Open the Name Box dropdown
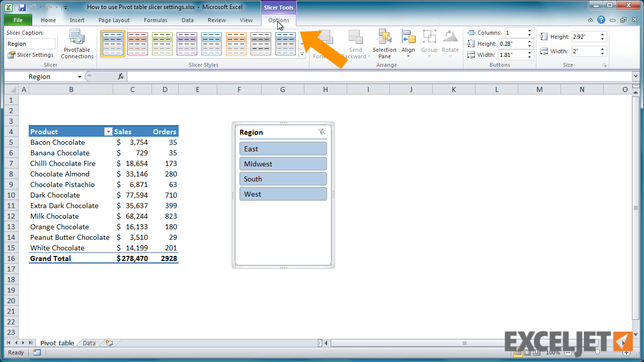This screenshot has height=362, width=644. point(79,76)
